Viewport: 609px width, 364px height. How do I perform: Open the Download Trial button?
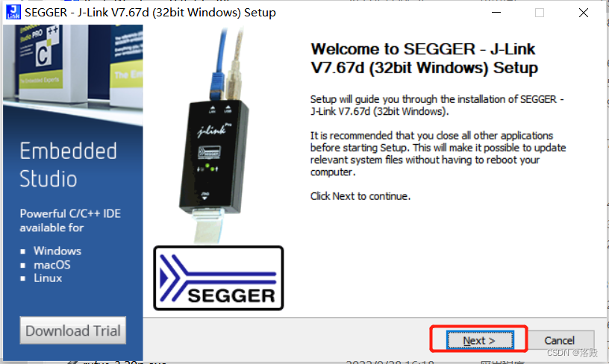(x=73, y=330)
